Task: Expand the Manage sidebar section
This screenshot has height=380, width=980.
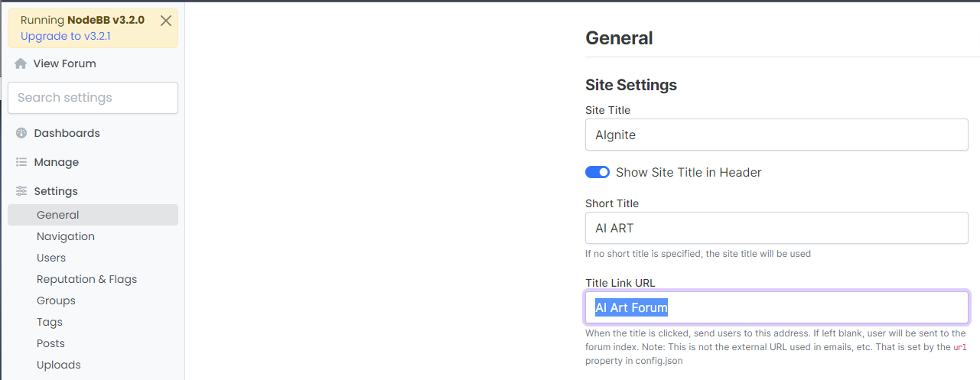Action: [x=56, y=162]
